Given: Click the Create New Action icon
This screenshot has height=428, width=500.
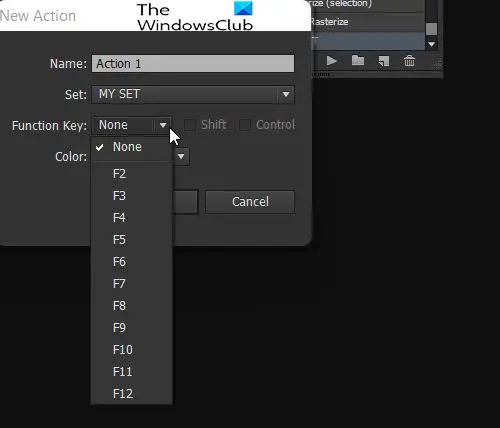Looking at the screenshot, I should (384, 61).
